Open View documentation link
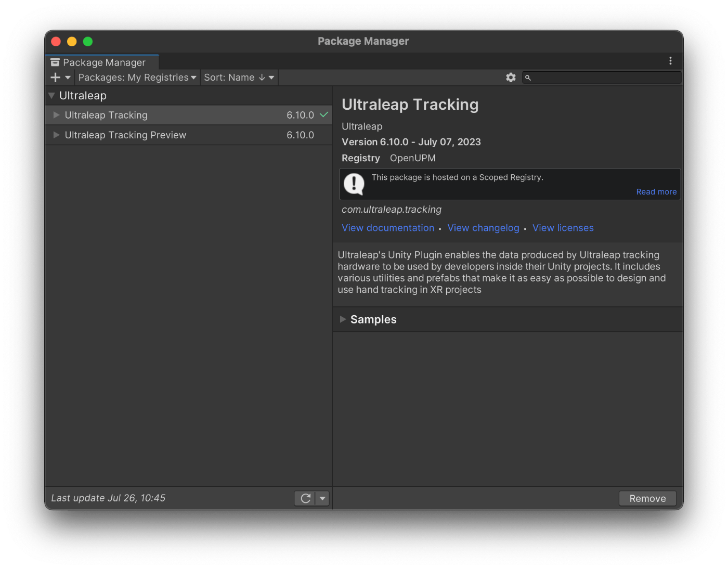The width and height of the screenshot is (728, 569). coord(388,228)
